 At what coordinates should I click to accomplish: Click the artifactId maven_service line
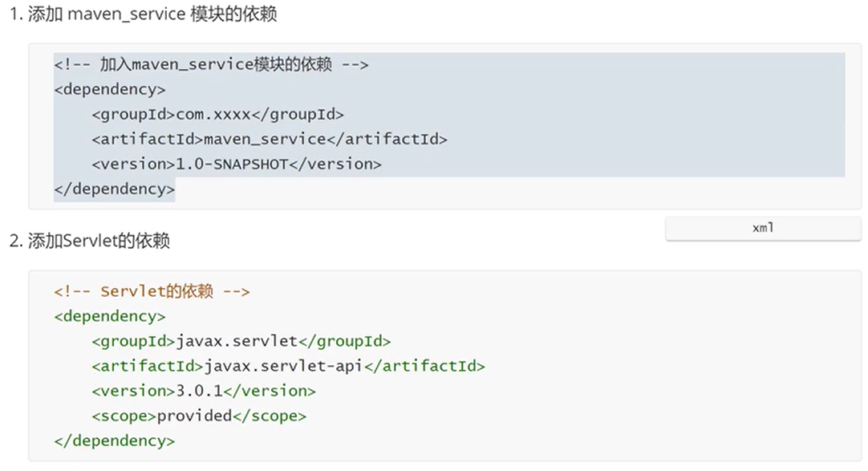[x=269, y=140]
